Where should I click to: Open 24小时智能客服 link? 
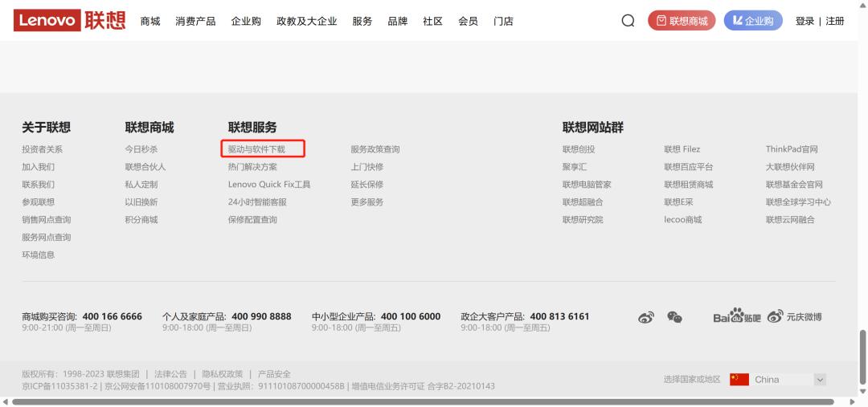257,202
